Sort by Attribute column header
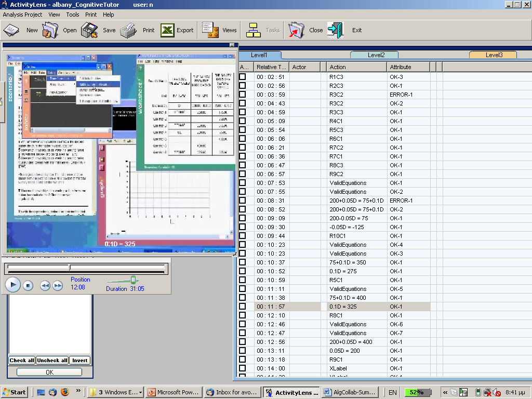Viewport: 532px width, 399px height. 408,67
